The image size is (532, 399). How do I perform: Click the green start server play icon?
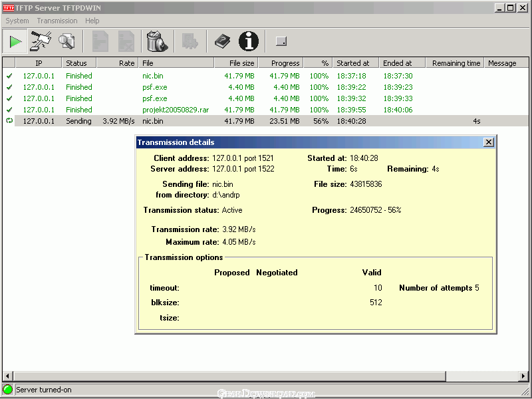coord(15,41)
